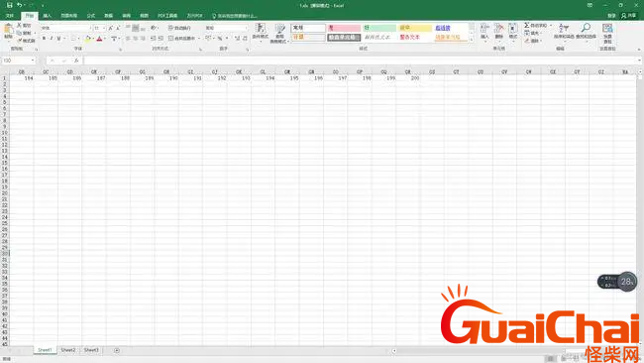This screenshot has width=644, height=363.
Task: Click the Find and Select magnifier icon
Action: pos(586,29)
